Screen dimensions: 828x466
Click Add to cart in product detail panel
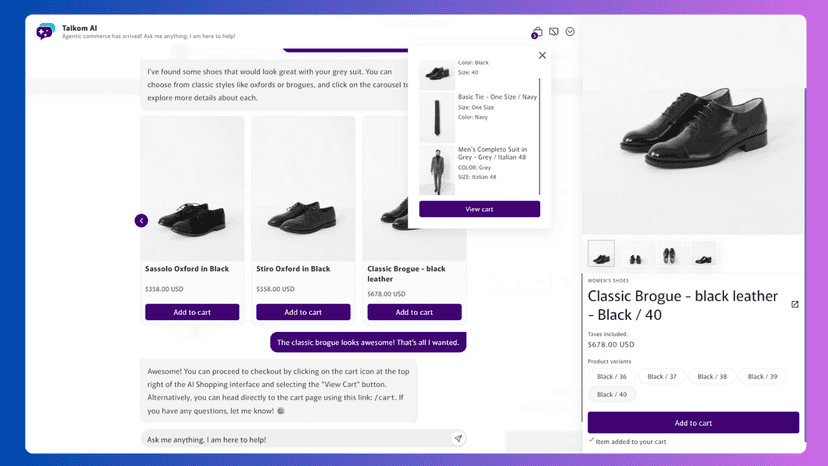click(x=693, y=423)
